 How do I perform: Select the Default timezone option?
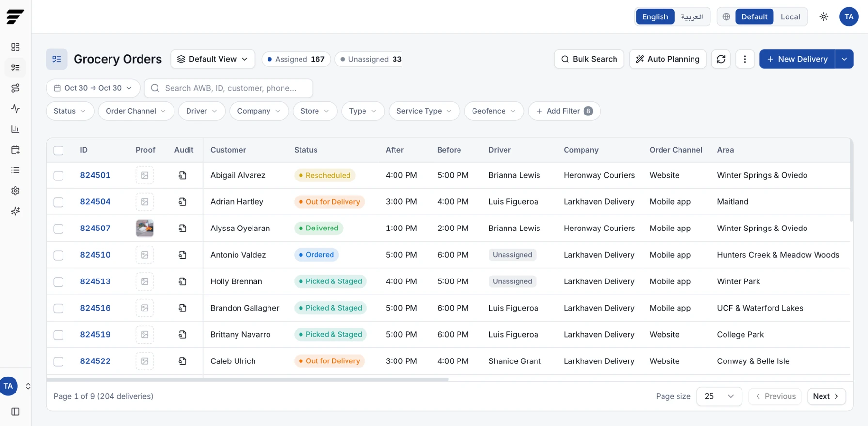754,16
